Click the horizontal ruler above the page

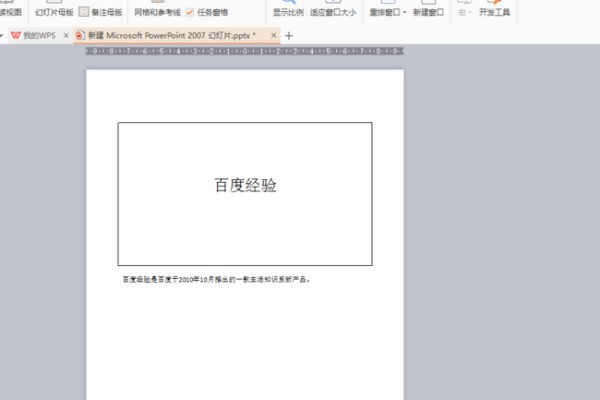[x=245, y=51]
